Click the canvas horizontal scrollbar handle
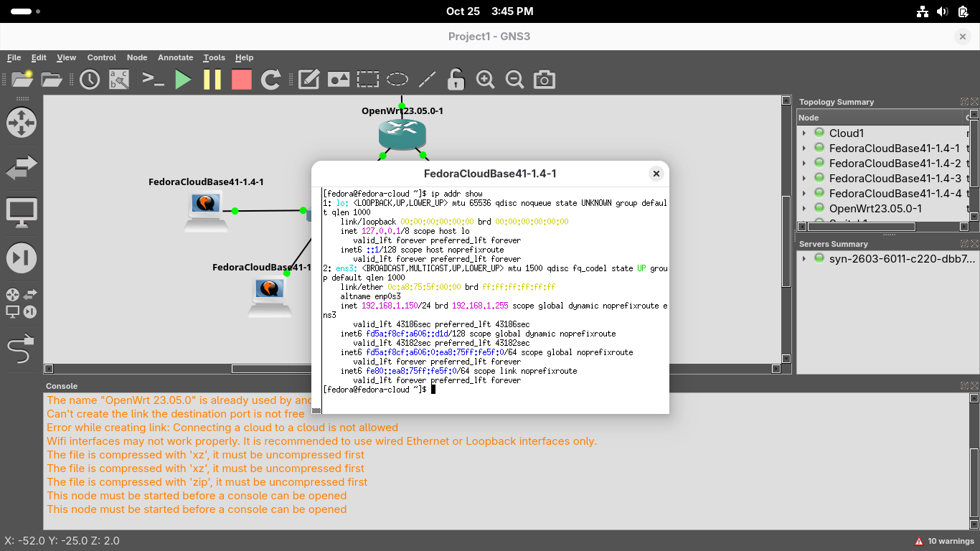Viewport: 980px width, 551px height. (x=273, y=369)
